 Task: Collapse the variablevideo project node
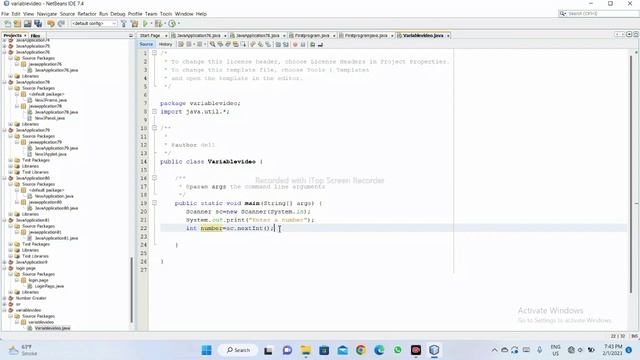click(5, 310)
